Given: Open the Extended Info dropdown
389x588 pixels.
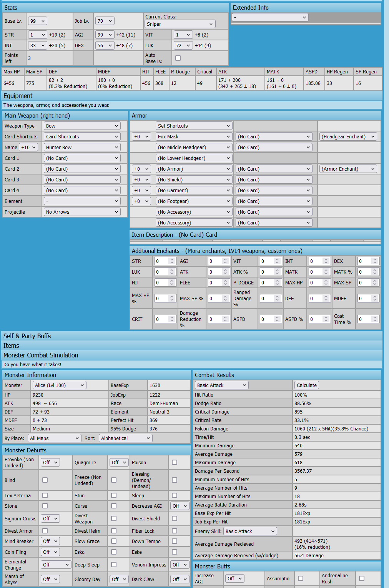Looking at the screenshot, I should tap(270, 17).
